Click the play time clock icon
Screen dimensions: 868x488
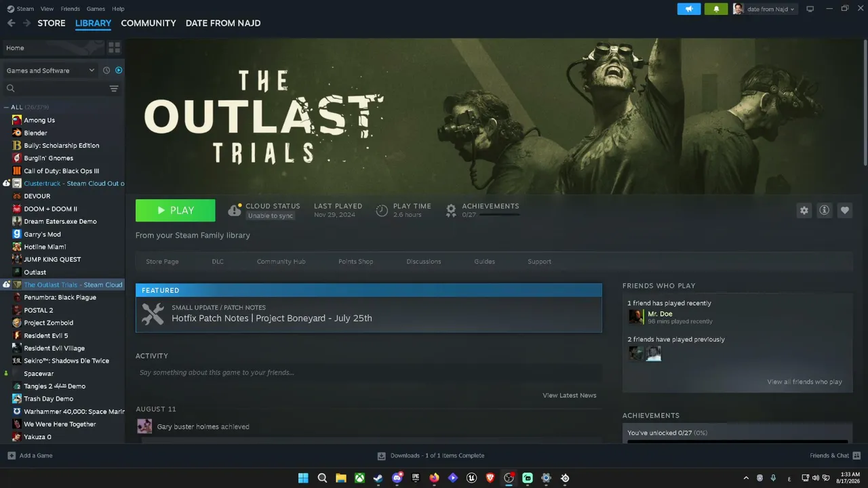[382, 211]
